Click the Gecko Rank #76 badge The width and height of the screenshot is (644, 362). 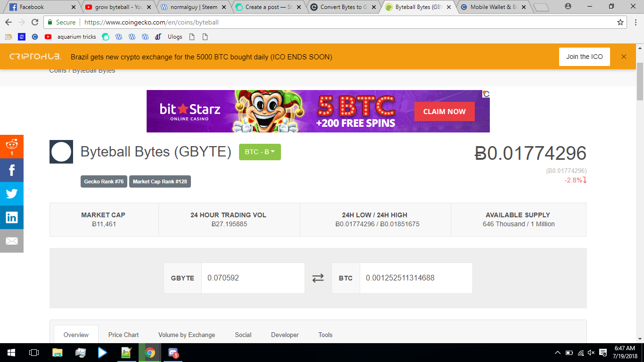click(x=104, y=181)
